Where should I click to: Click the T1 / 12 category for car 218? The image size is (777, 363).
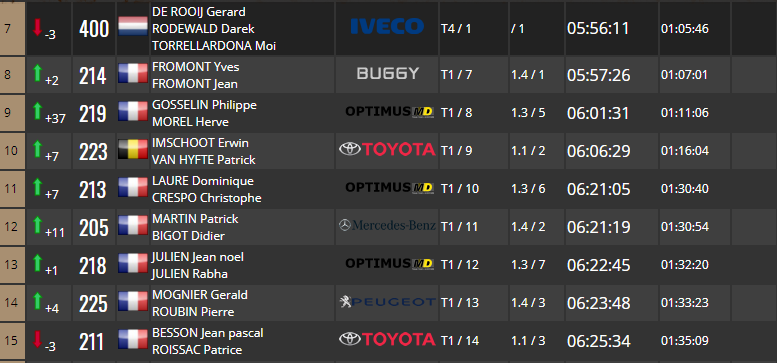click(460, 265)
